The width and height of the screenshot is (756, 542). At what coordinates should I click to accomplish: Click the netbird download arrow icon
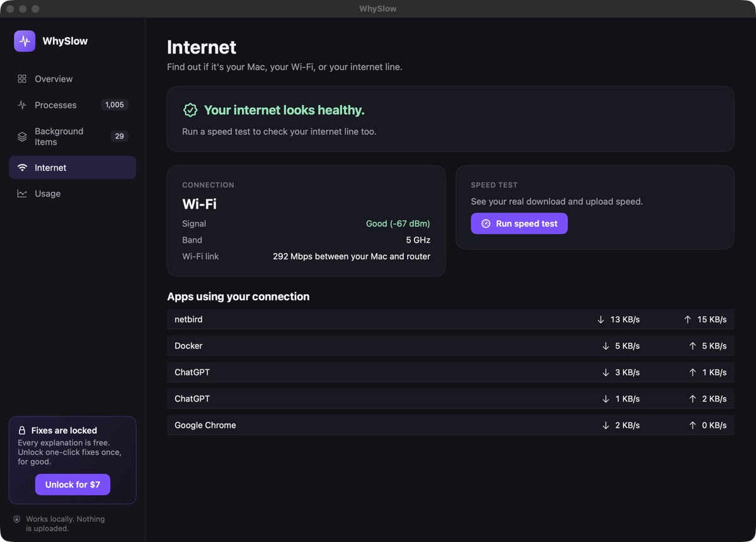click(600, 320)
